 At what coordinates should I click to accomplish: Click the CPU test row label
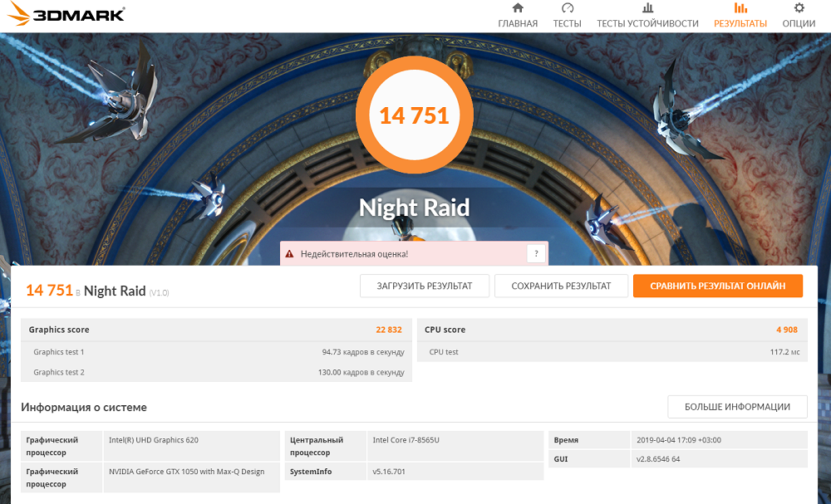444,352
